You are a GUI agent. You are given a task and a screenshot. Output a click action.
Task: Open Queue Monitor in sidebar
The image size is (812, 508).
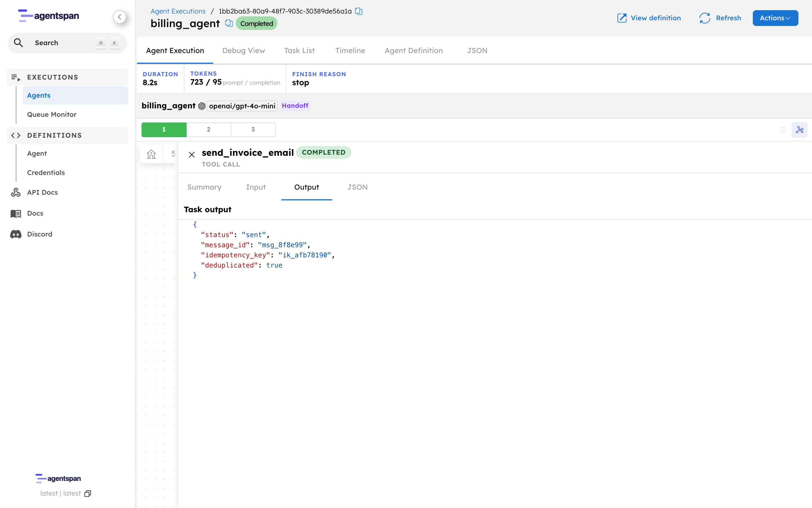(x=75, y=115)
